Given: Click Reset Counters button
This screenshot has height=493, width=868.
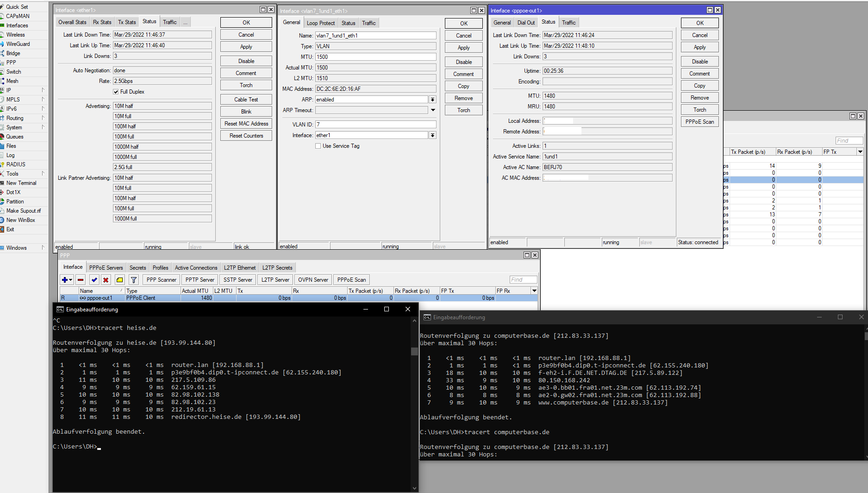Looking at the screenshot, I should coord(246,136).
